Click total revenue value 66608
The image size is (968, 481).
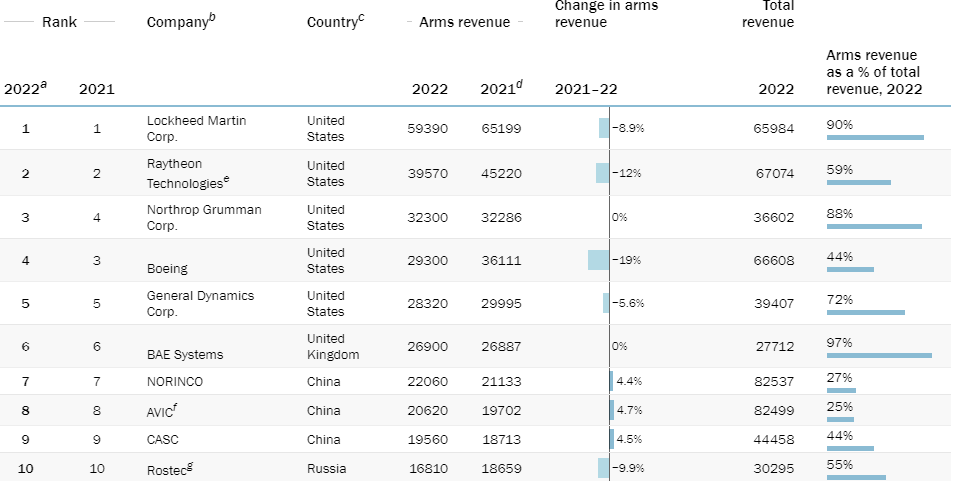[x=774, y=261]
